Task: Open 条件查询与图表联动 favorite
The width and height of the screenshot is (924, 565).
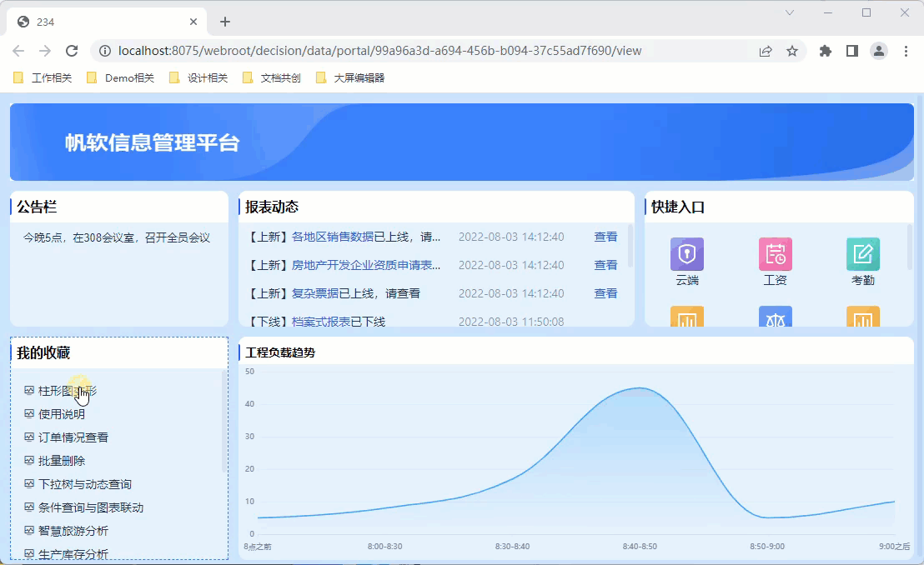Action: 91,507
